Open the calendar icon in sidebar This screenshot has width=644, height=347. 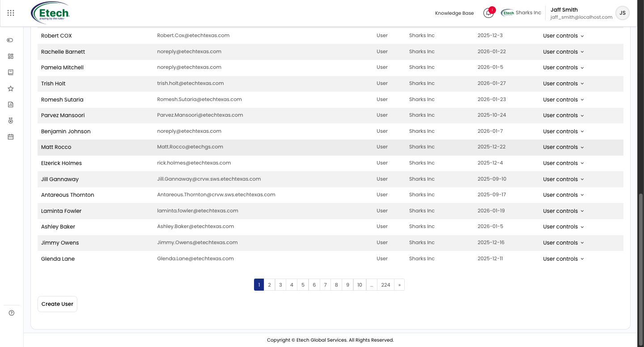[x=11, y=137]
